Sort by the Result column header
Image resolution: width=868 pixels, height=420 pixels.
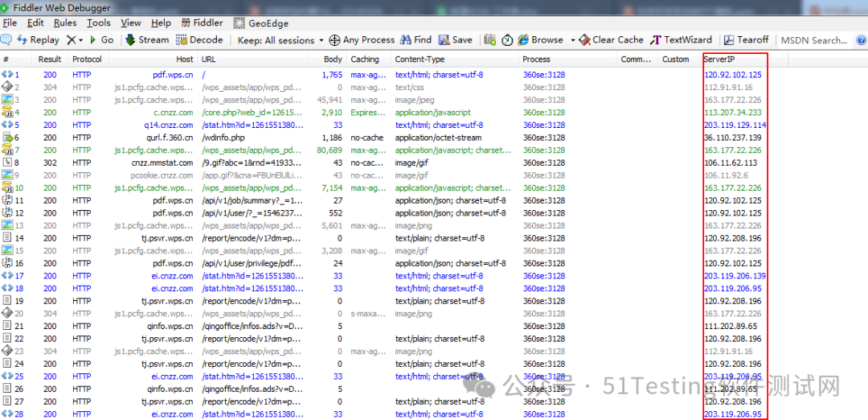pos(49,60)
